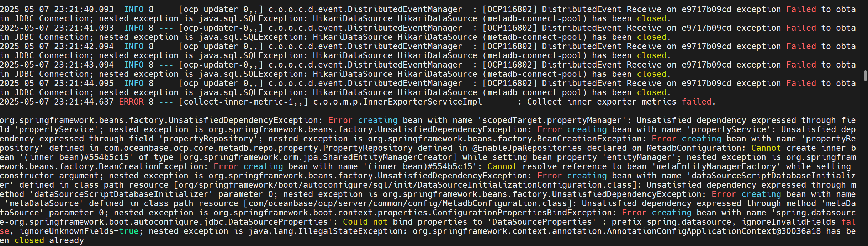Click the collect-inner-metric-1 thread name

pyautogui.click(x=238, y=102)
